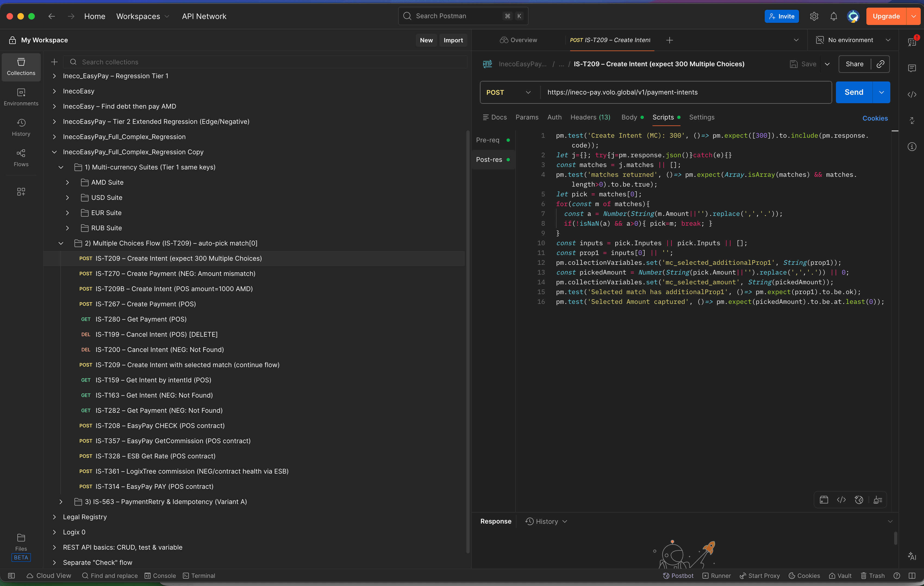This screenshot has height=586, width=924.
Task: Collapse the Multiple Choices Flow folder
Action: pos(61,243)
